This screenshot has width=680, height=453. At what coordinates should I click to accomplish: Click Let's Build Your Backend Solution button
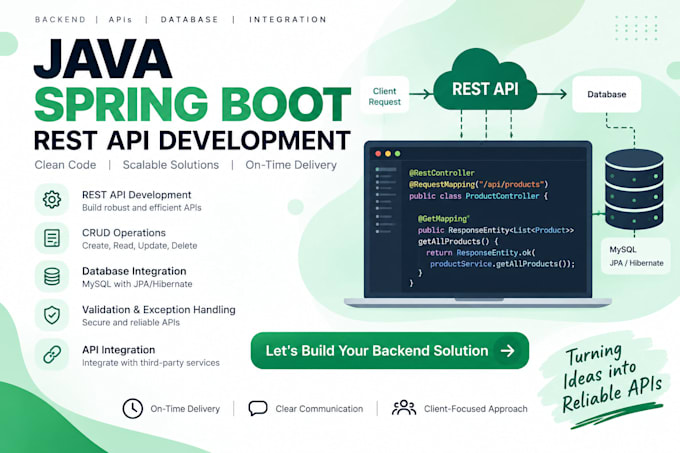(x=389, y=351)
